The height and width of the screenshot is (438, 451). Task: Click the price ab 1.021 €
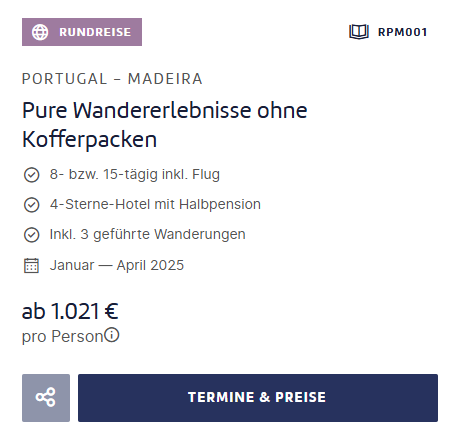pyautogui.click(x=70, y=311)
